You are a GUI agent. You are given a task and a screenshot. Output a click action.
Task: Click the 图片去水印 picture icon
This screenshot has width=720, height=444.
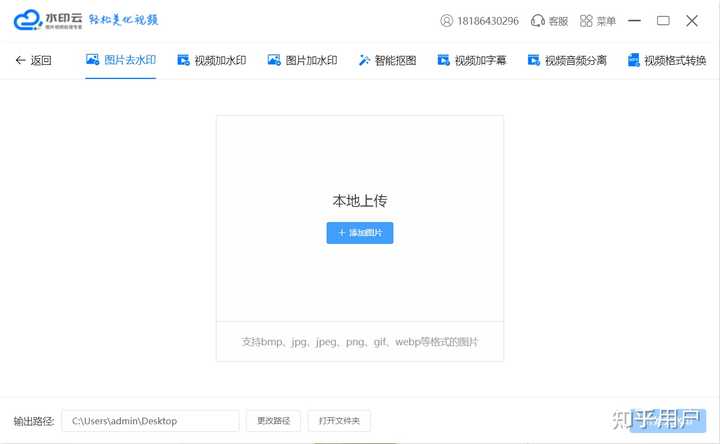[x=92, y=60]
